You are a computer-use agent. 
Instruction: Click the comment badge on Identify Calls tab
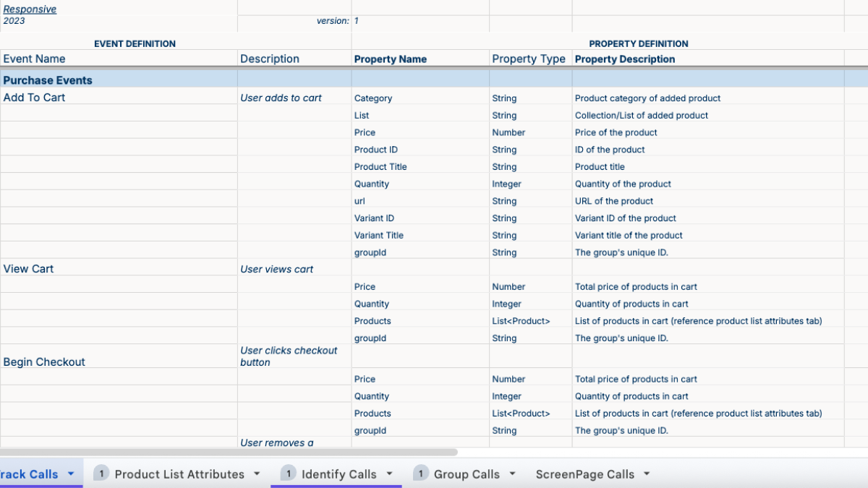[x=288, y=473]
